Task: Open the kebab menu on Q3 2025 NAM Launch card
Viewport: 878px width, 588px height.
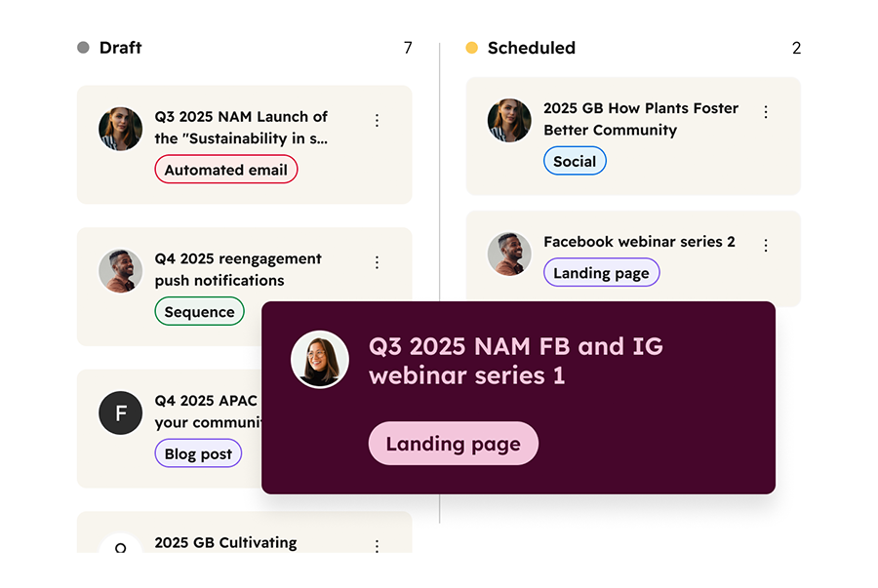Action: click(x=378, y=120)
